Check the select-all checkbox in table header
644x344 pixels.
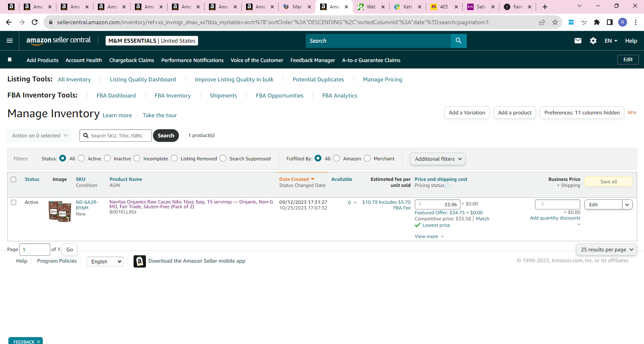coord(14,180)
